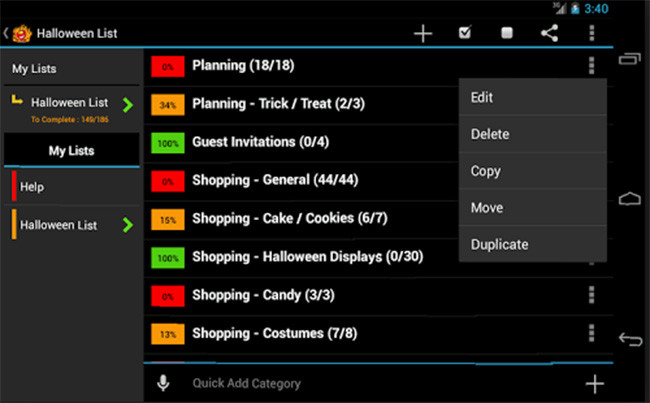Tap the plus icon in the top toolbar

click(x=423, y=33)
